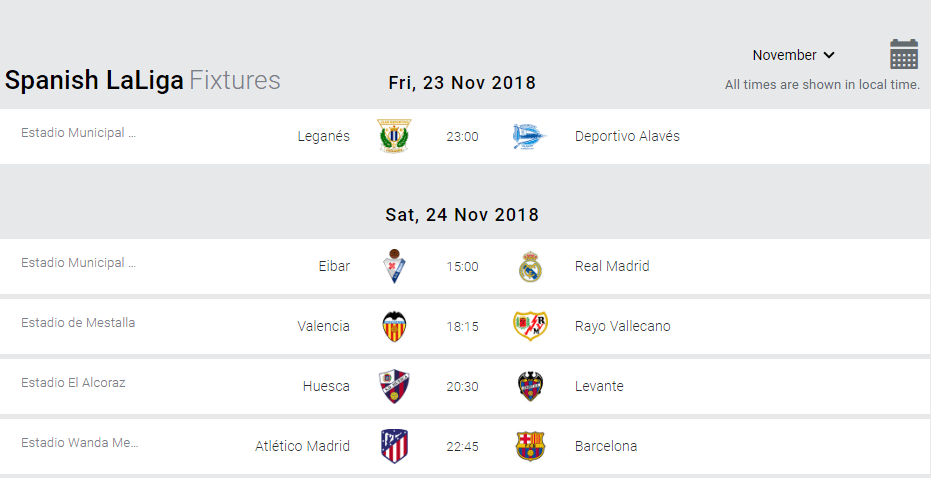Click the Estadio El Alcoraz venue text
931x478 pixels.
click(x=73, y=382)
